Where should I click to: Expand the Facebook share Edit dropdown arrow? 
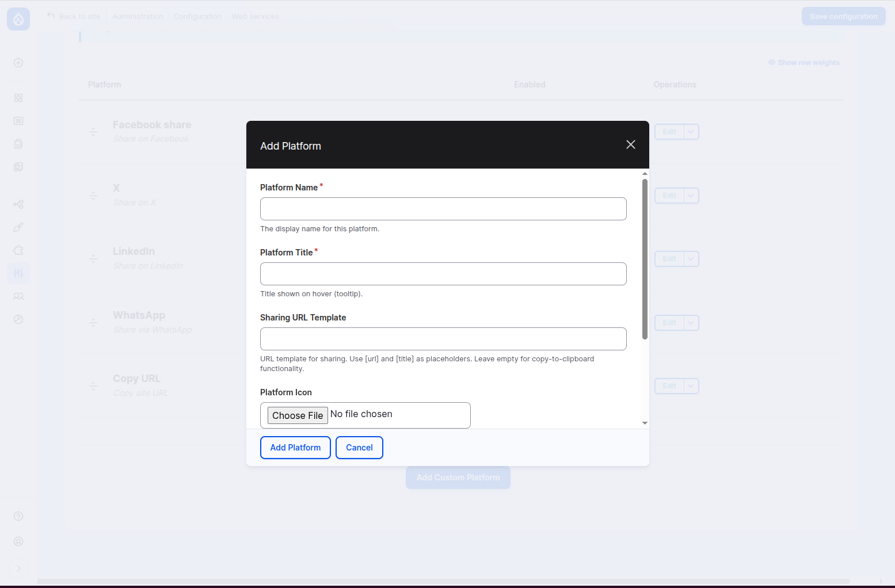pyautogui.click(x=691, y=132)
